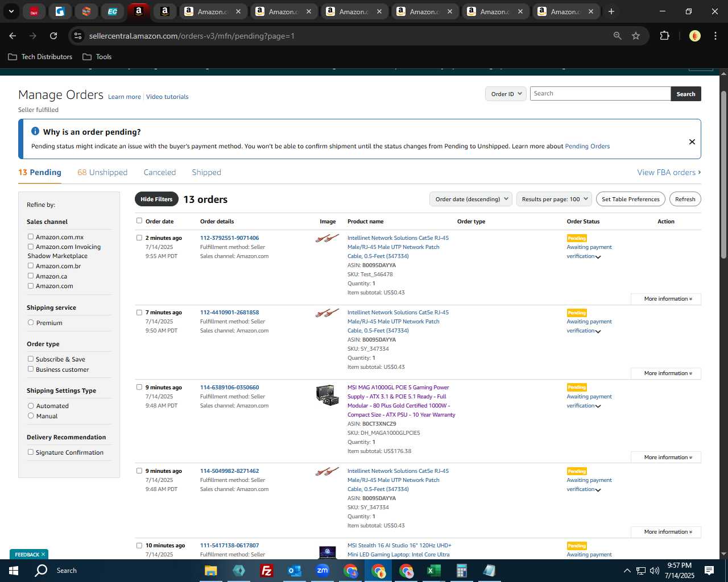
Task: Open the Tech Distributors bookmark folder
Action: point(40,57)
